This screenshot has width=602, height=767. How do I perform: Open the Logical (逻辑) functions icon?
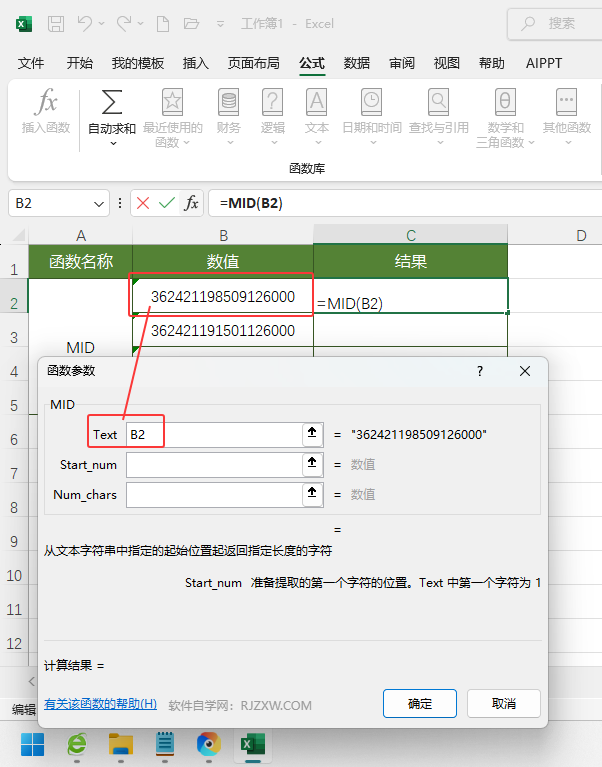(x=272, y=102)
